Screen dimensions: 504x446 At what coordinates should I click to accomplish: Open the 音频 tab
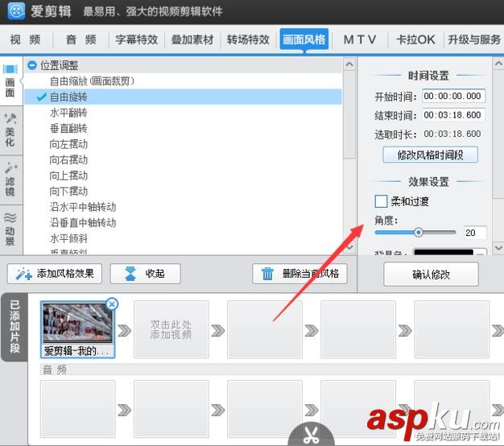point(81,39)
